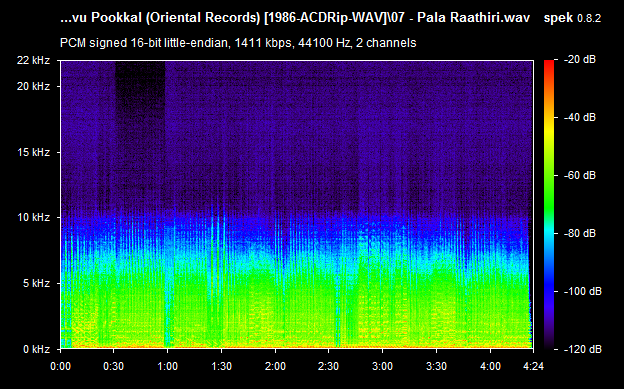Click the 0:30 time axis marker

[x=114, y=366]
